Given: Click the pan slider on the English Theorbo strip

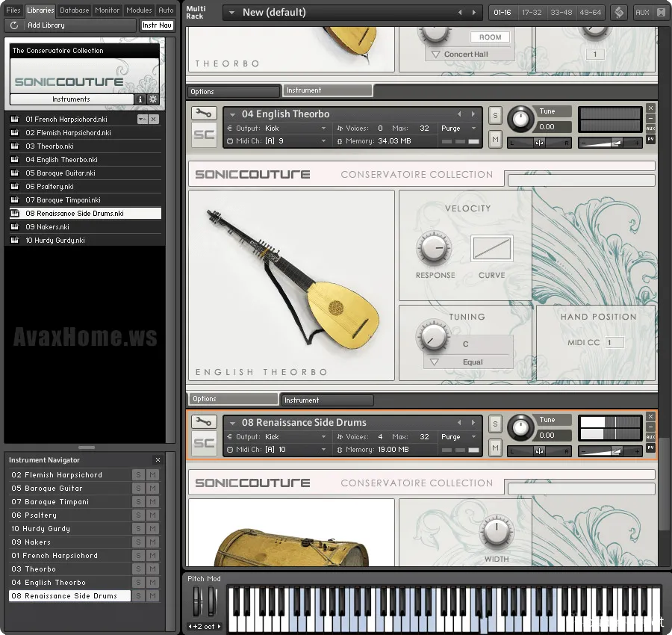Looking at the screenshot, I should pos(540,143).
